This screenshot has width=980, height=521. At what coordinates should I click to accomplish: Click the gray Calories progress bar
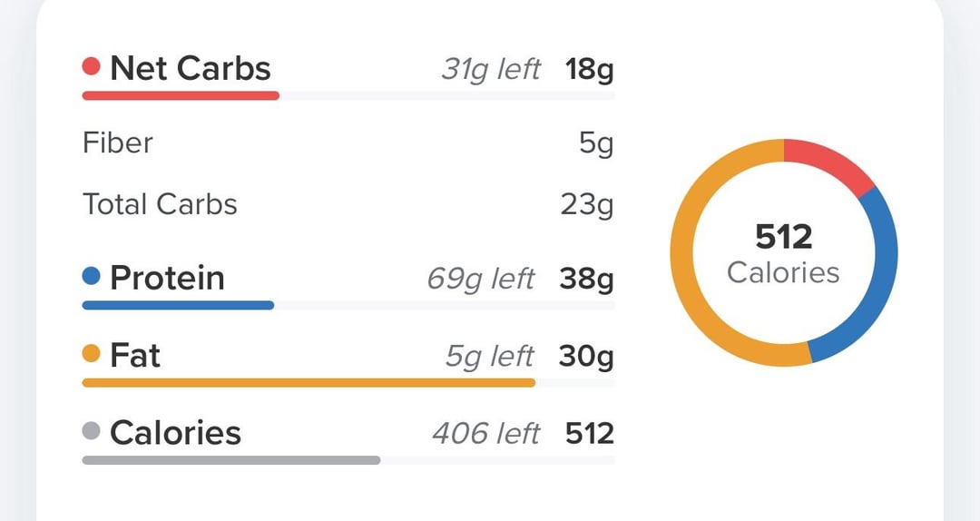click(x=231, y=460)
